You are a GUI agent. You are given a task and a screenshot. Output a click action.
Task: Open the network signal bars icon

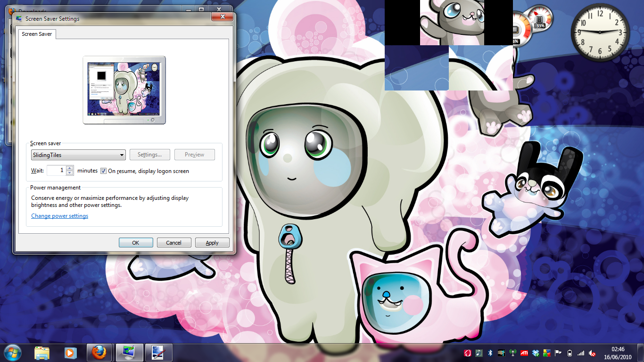coord(581,353)
